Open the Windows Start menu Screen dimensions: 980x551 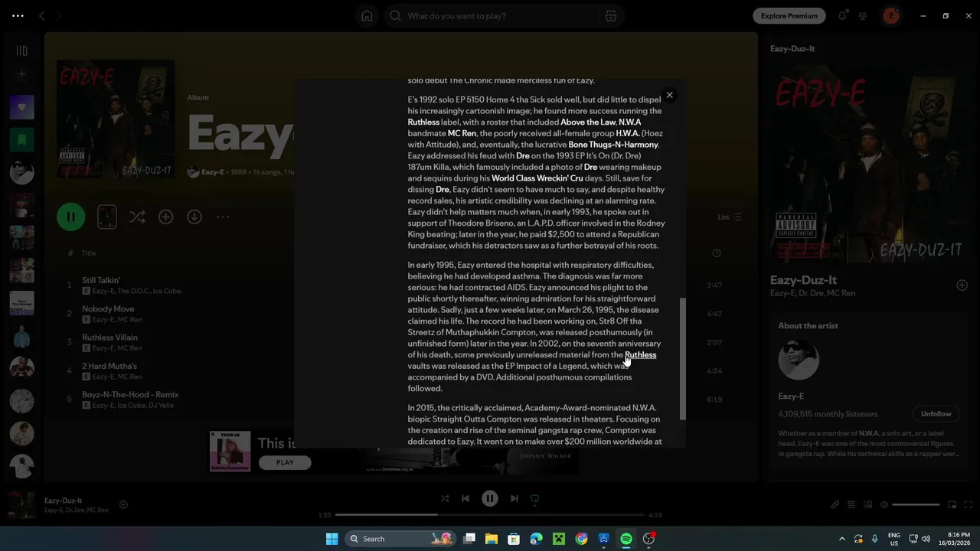point(332,539)
